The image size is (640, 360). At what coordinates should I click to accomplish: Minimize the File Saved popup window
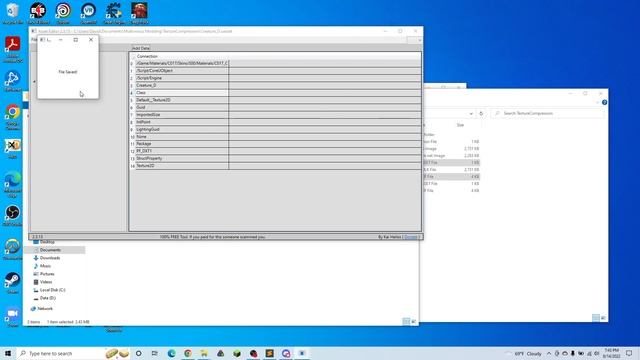(61, 40)
